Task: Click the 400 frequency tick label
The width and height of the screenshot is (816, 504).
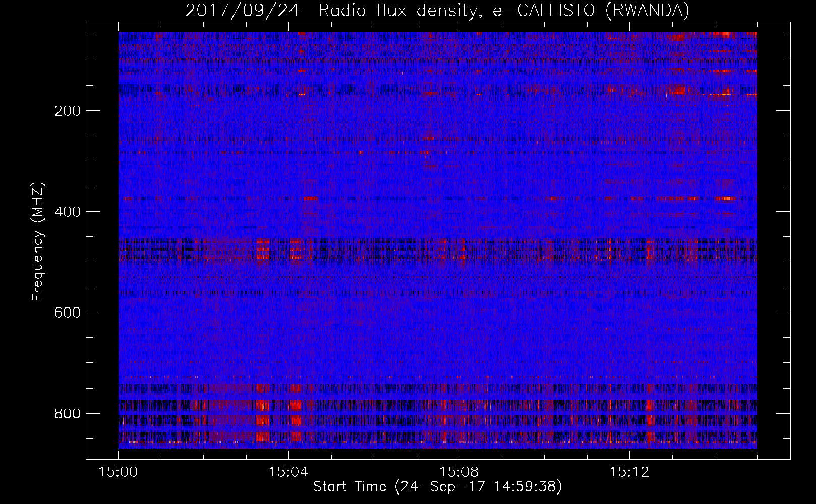Action: point(67,212)
